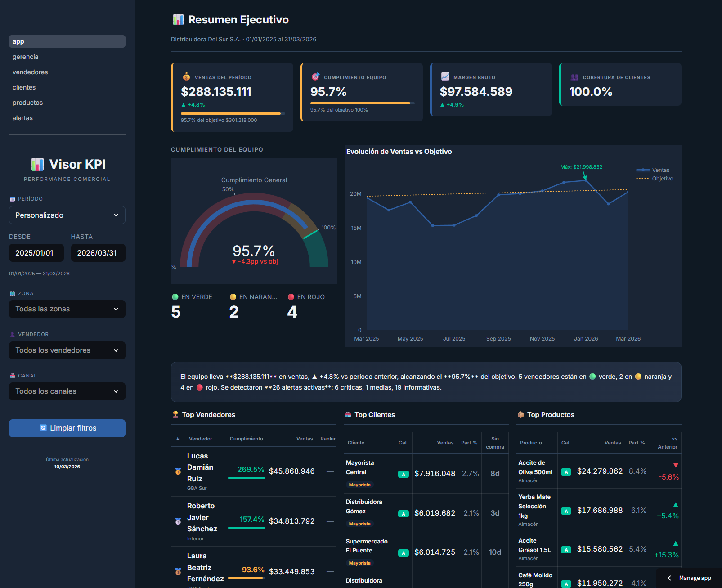
Task: Click the green circle beside EN VERDE
Action: 175,297
